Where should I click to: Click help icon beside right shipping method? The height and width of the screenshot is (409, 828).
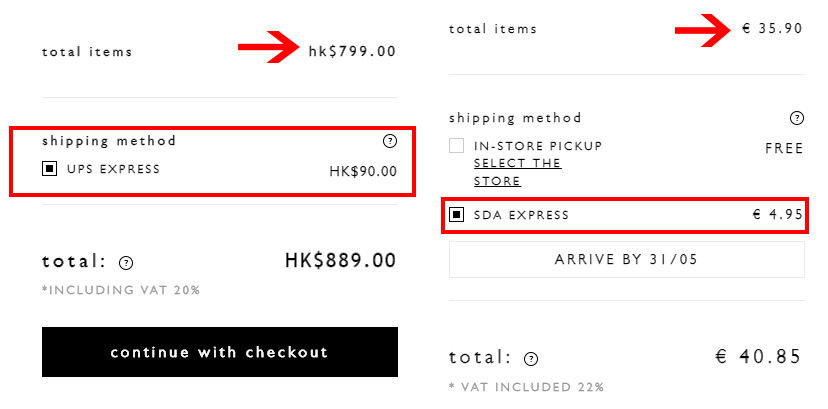click(796, 118)
